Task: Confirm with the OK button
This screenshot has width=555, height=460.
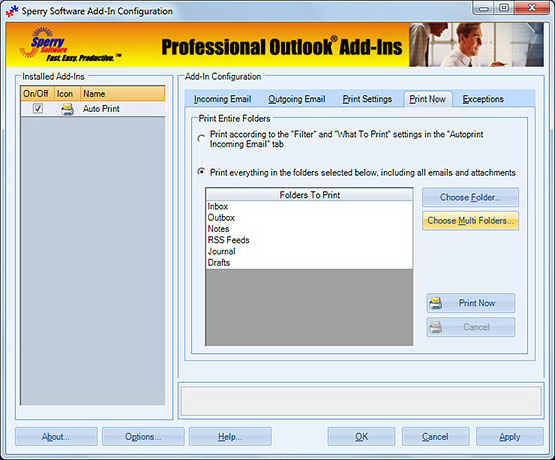Action: pos(361,437)
